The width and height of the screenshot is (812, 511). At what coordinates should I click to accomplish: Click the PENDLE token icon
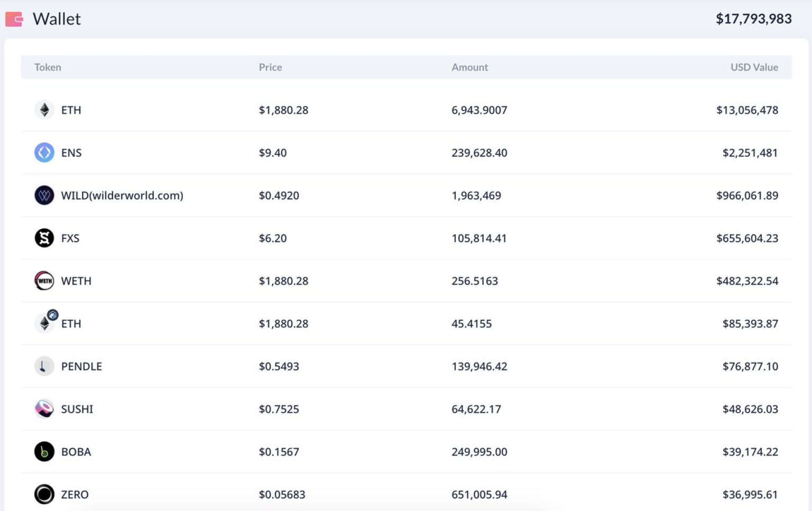click(44, 366)
